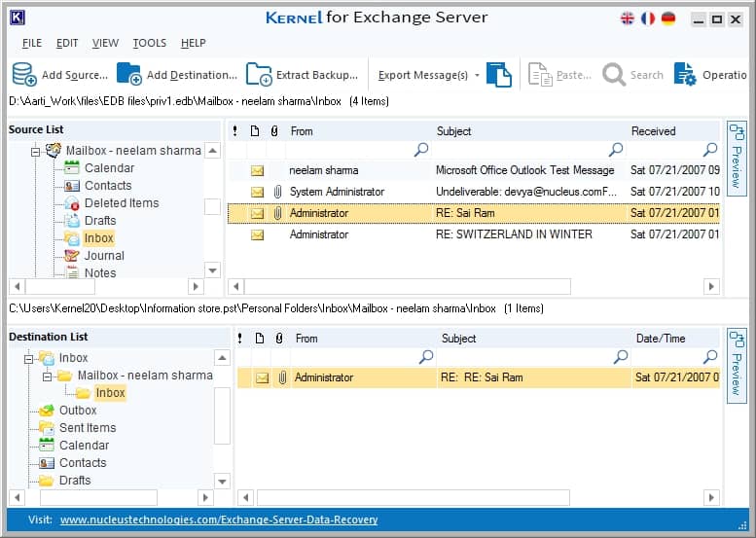Open source list Preview side panel
This screenshot has width=756, height=538.
click(x=737, y=159)
